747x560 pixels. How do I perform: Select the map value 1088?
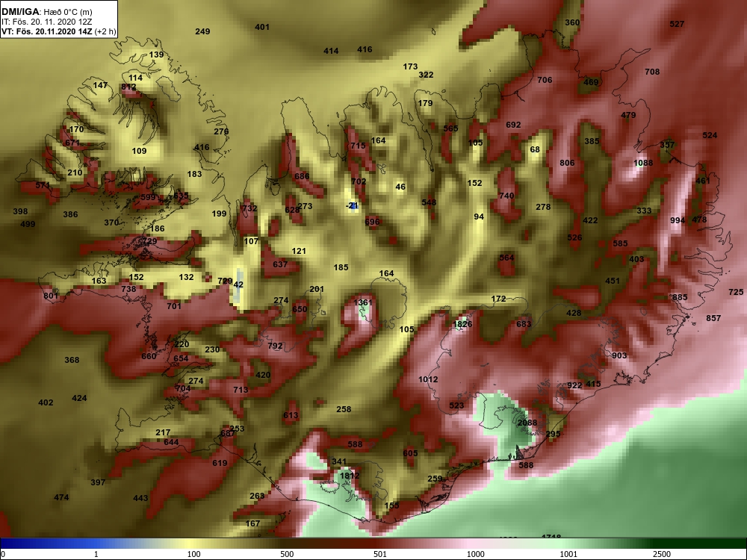point(643,163)
